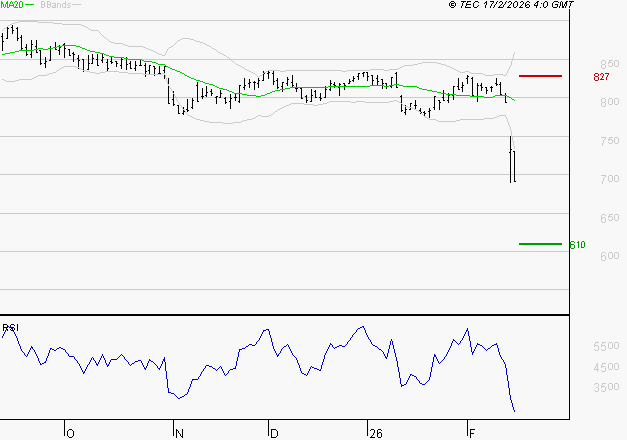Click the N month marker on time axis
Image resolution: width=627 pixels, height=440 pixels.
click(x=179, y=434)
